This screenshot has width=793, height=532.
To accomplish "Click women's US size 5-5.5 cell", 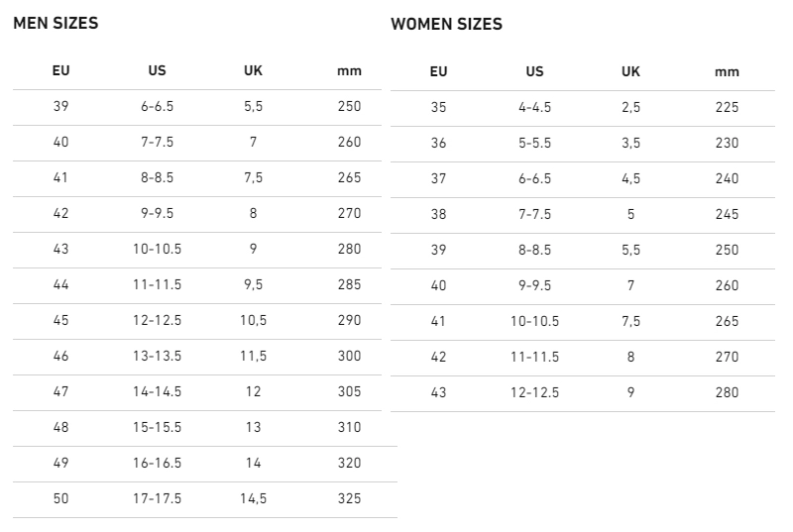I will (x=535, y=143).
